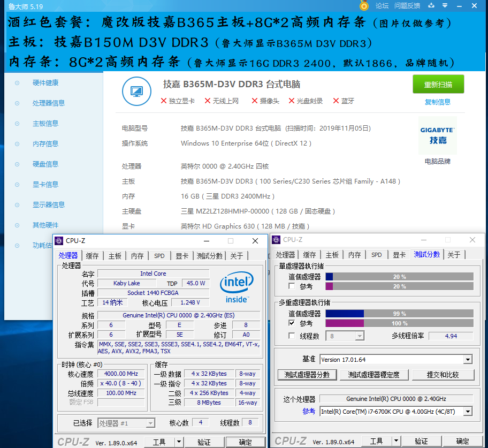Enable the 线程数 checkbox
The height and width of the screenshot is (448, 488).
292,336
